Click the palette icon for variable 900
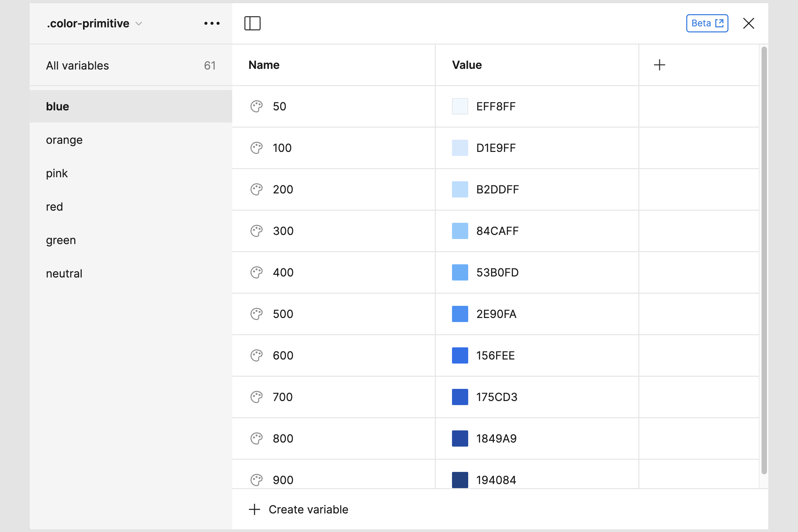This screenshot has width=798, height=532. pyautogui.click(x=257, y=480)
